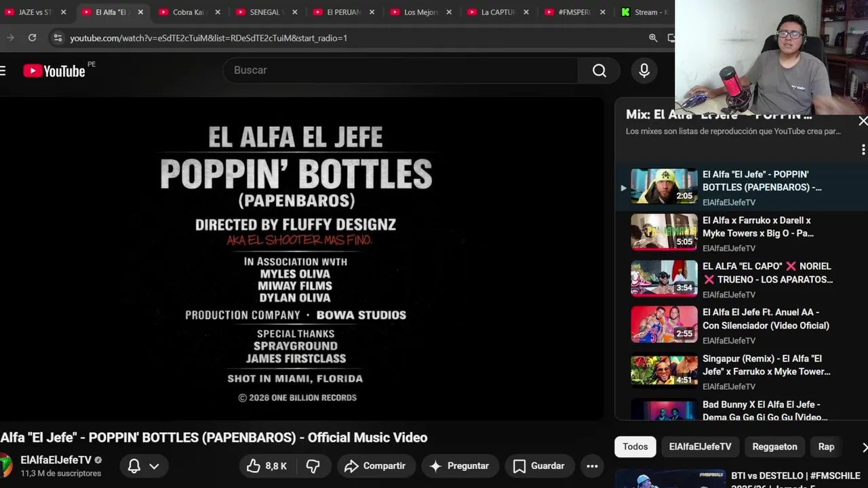Click Guardar to save video
Screen dimensions: 868x488
click(x=538, y=466)
